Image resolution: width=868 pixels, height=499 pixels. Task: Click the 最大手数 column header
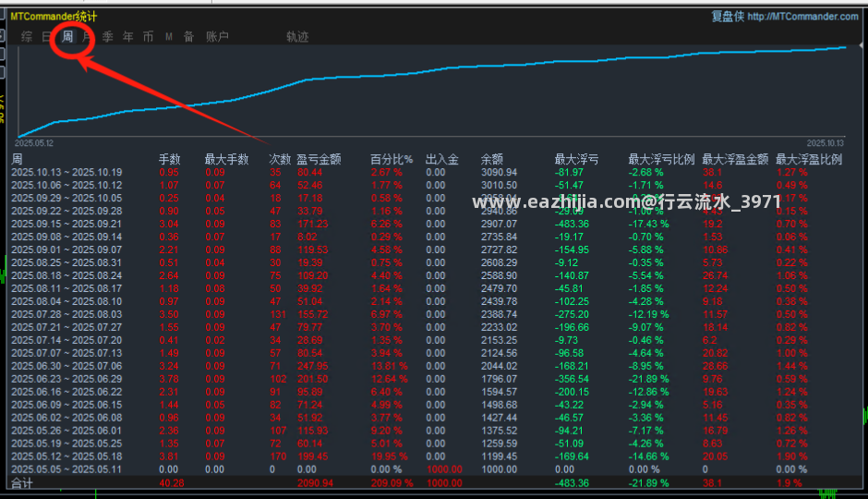[226, 160]
